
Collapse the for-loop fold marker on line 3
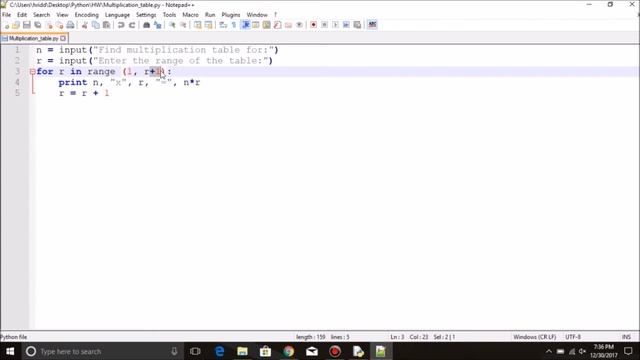point(33,71)
